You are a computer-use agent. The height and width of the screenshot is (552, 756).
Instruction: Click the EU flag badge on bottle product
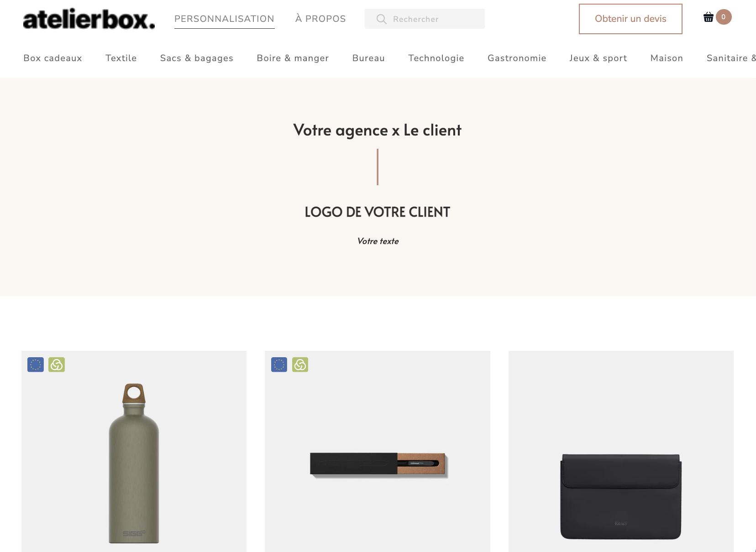click(36, 365)
